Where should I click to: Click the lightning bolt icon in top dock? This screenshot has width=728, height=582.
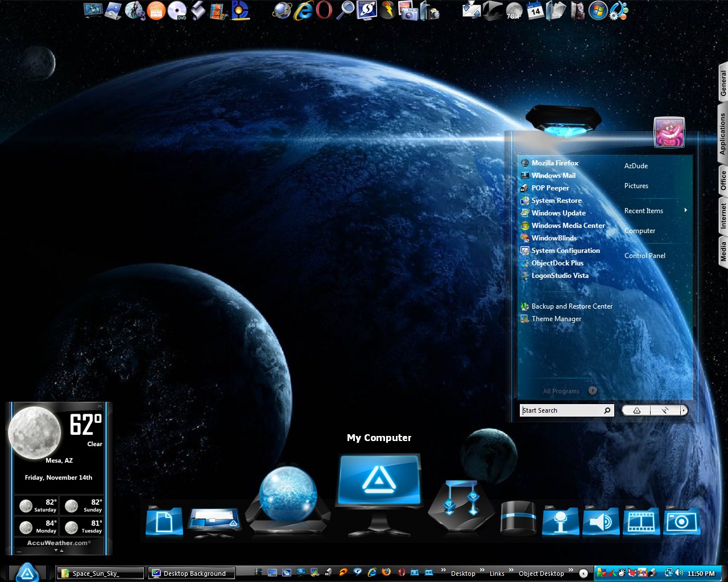pyautogui.click(x=387, y=10)
